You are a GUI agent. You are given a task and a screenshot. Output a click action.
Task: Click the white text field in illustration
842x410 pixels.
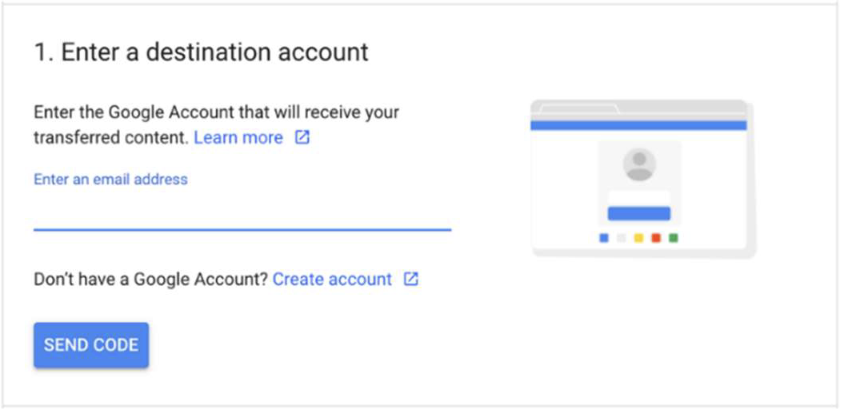(639, 196)
